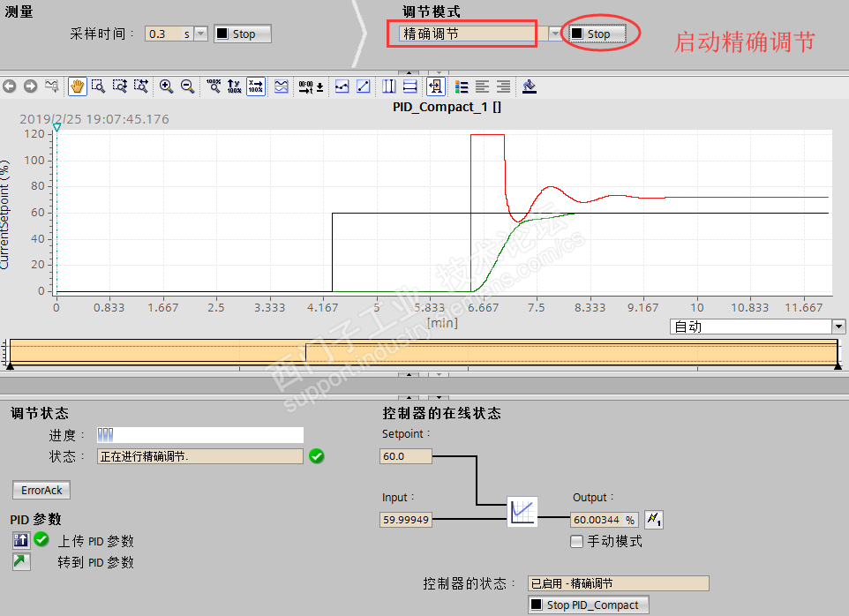Toggle the auto-scroll chart view icon
The width and height of the screenshot is (849, 616).
tap(436, 86)
